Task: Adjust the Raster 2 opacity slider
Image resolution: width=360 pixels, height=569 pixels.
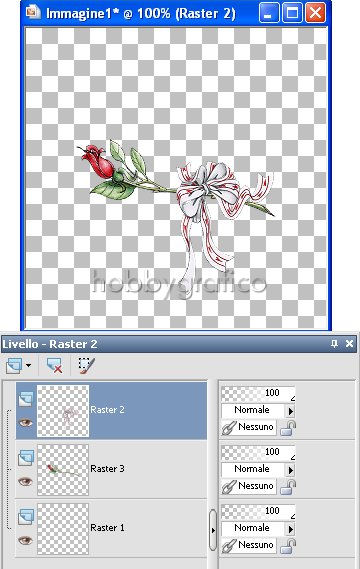Action: coord(258,393)
